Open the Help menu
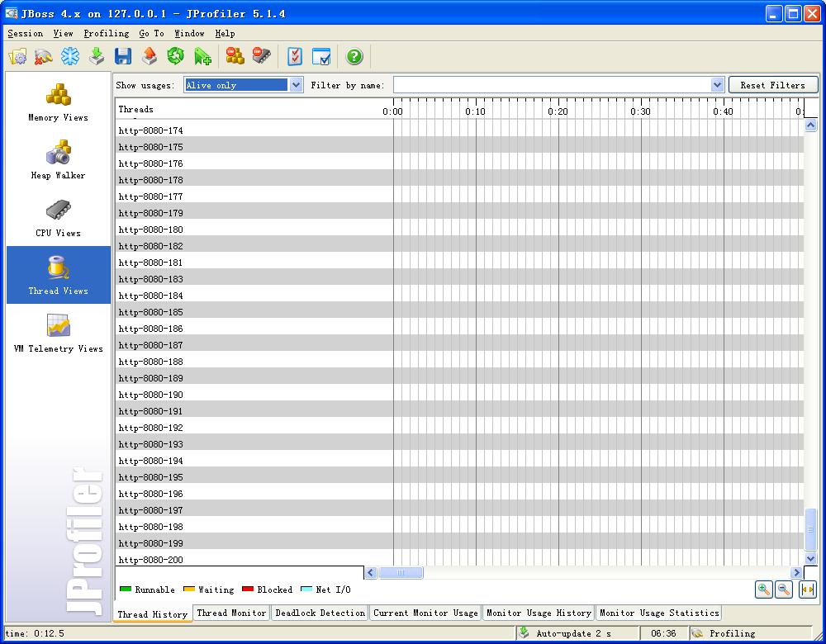Viewport: 826px width, 644px height. (x=225, y=33)
